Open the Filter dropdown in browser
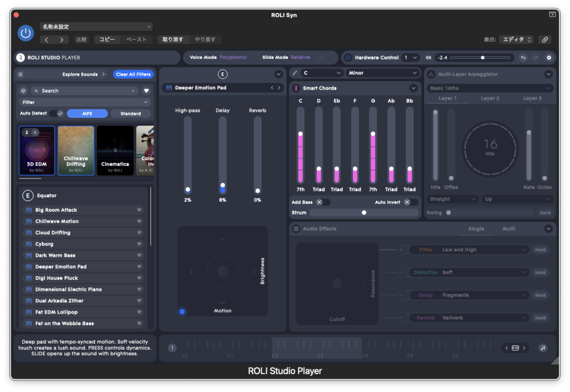Image resolution: width=570 pixels, height=392 pixels. (x=85, y=102)
